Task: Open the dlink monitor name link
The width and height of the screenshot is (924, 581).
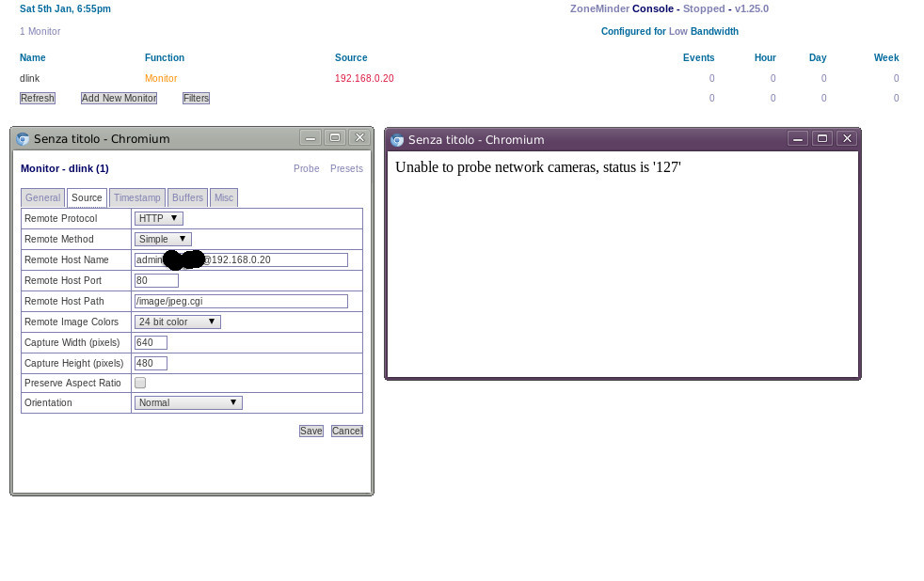Action: point(29,78)
